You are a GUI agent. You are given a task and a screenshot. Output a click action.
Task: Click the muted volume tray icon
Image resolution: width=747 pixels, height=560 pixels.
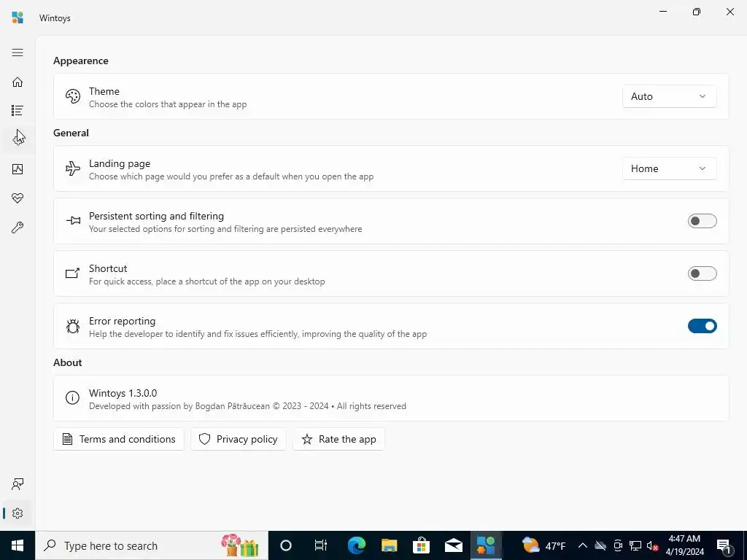click(653, 545)
